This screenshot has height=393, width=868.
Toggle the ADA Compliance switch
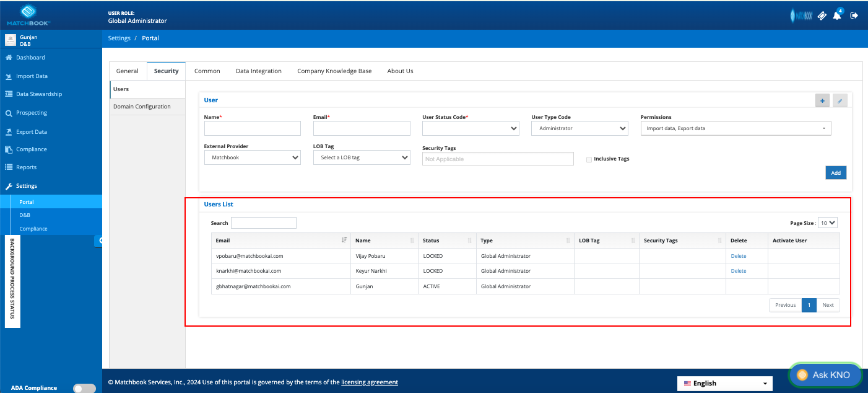(x=84, y=388)
